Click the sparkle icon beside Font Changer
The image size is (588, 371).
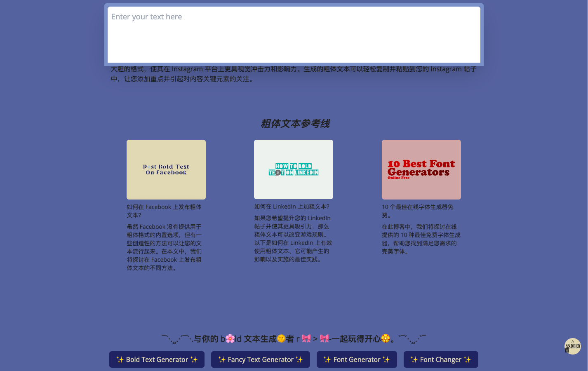(x=414, y=359)
